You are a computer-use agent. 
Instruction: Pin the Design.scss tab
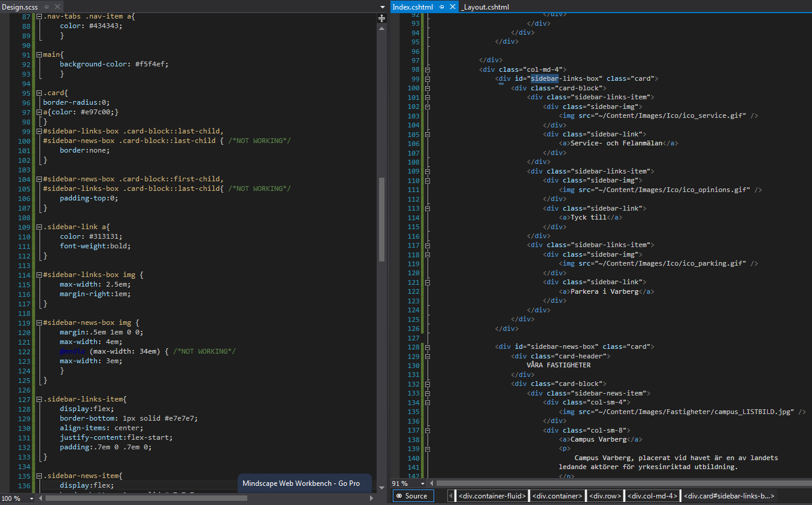[x=47, y=7]
